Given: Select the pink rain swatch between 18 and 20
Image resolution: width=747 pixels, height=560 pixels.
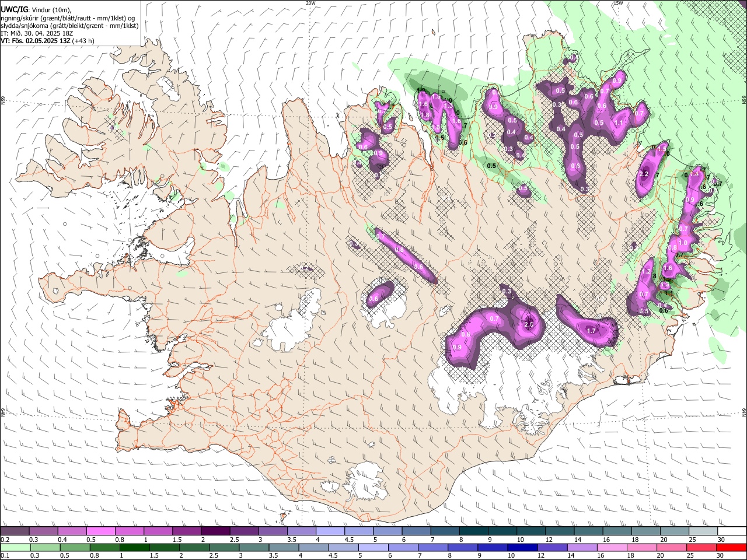Looking at the screenshot, I should click(x=643, y=547).
